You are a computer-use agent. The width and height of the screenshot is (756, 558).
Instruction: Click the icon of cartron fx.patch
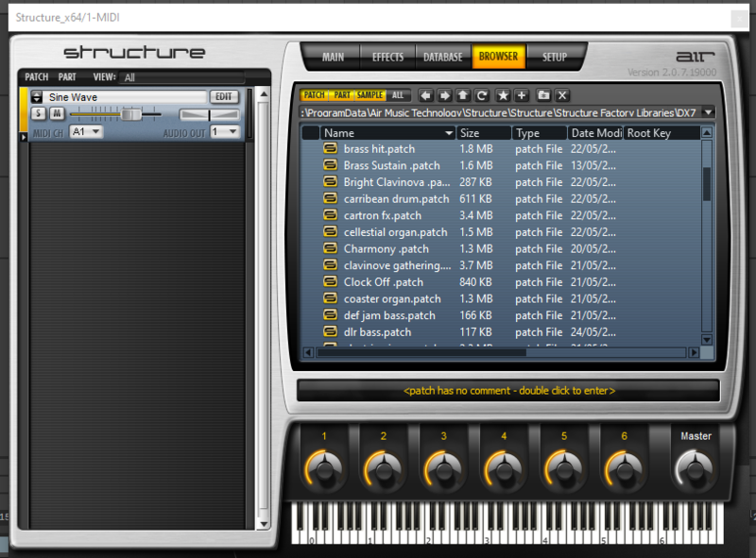coord(330,215)
